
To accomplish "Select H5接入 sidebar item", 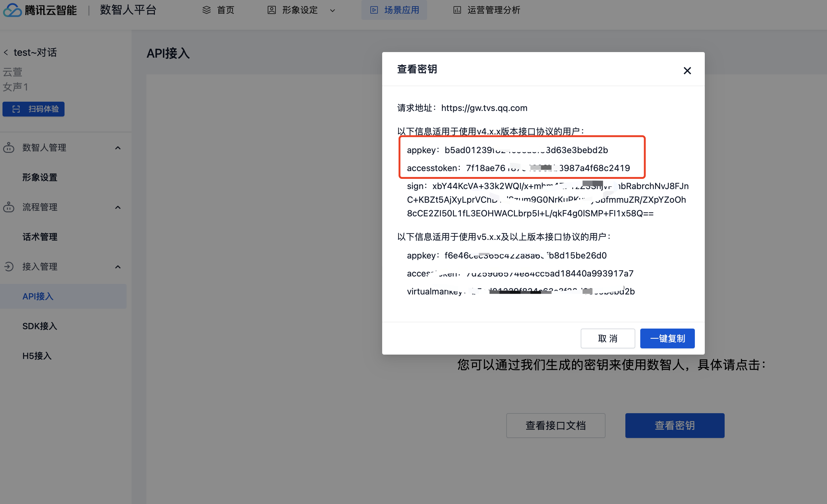I will (x=37, y=356).
